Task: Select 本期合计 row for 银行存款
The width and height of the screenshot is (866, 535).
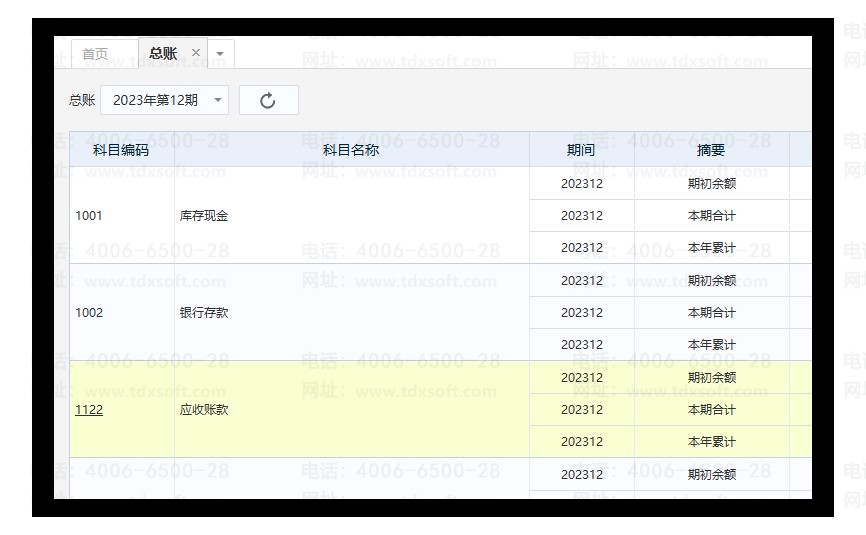Action: (711, 313)
